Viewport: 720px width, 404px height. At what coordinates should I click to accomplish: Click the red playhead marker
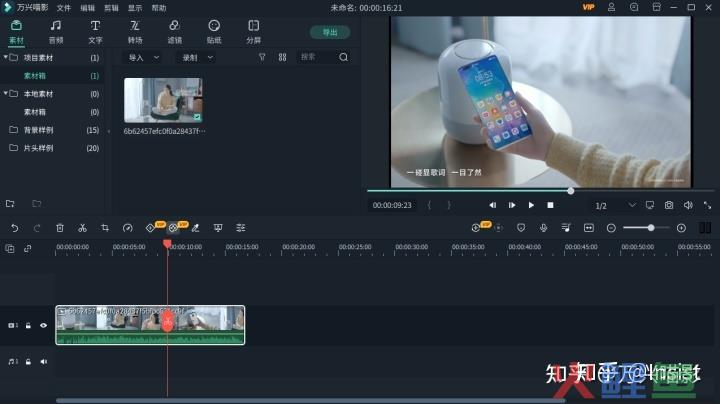(x=167, y=244)
